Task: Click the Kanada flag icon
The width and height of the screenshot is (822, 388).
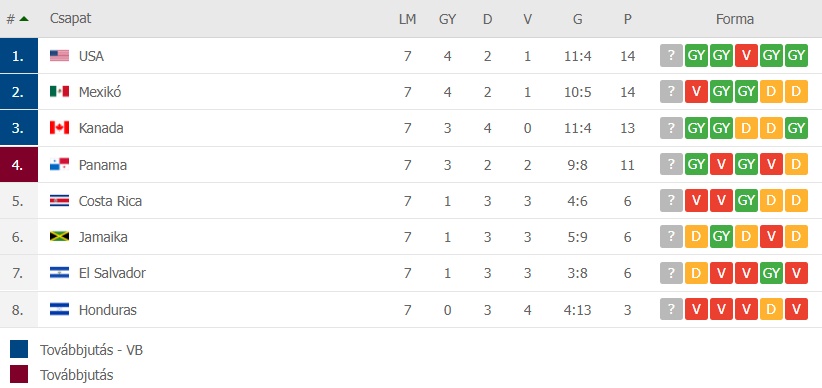Action: 59,128
